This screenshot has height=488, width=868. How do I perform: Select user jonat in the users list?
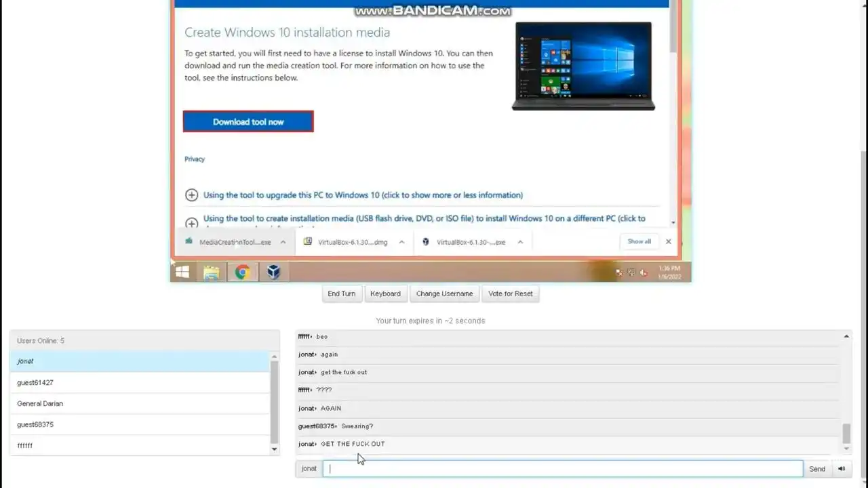tap(140, 361)
